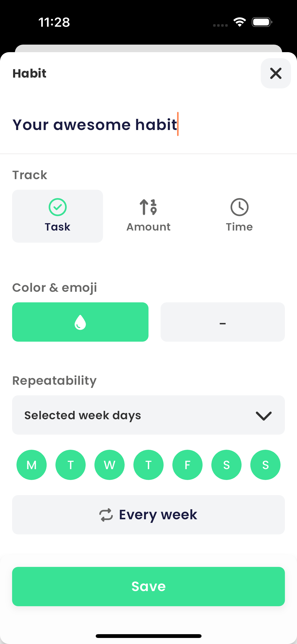Click the clock icon above Time
Screen dimensions: 297x644
click(x=239, y=207)
